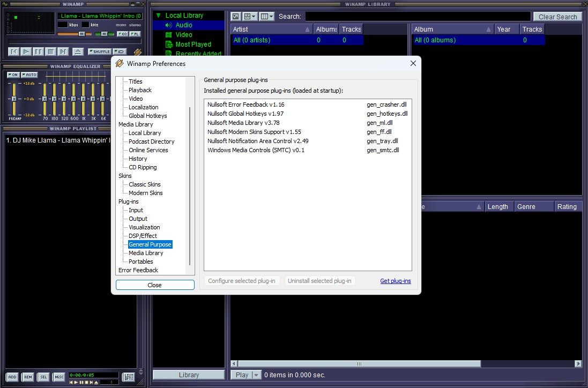Collapse the Local Library tree in Winamp Library
Image resolution: width=588 pixels, height=388 pixels.
159,16
